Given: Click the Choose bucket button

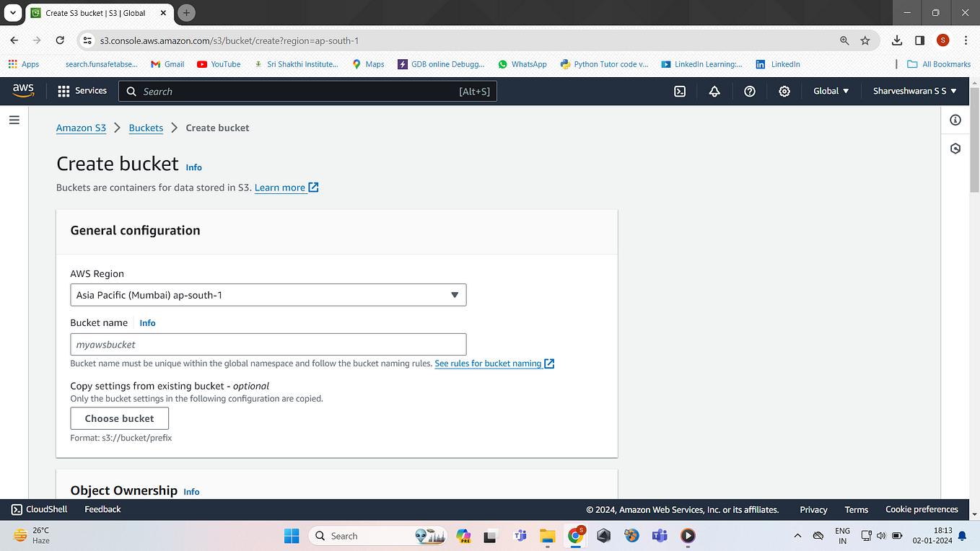Looking at the screenshot, I should point(119,418).
